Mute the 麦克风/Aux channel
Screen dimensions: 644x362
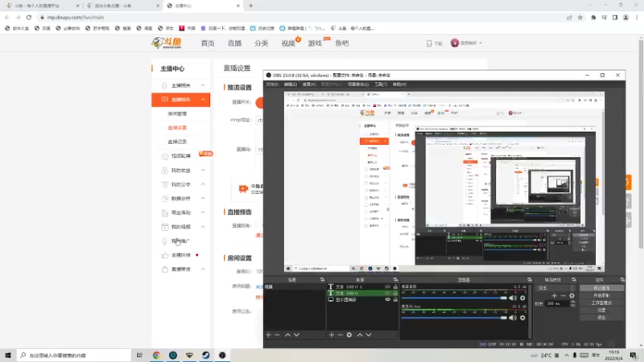[513, 318]
